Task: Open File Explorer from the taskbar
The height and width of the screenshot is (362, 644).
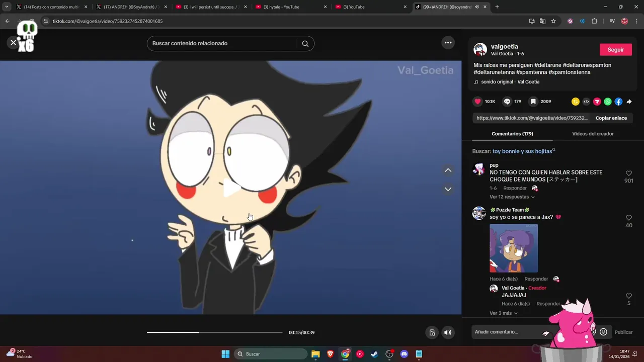Action: point(315,354)
